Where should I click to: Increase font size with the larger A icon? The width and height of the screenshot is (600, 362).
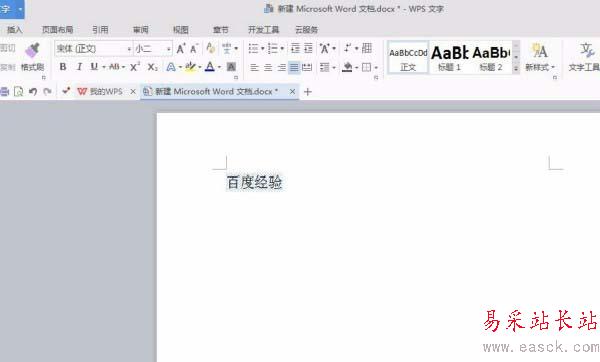click(180, 49)
